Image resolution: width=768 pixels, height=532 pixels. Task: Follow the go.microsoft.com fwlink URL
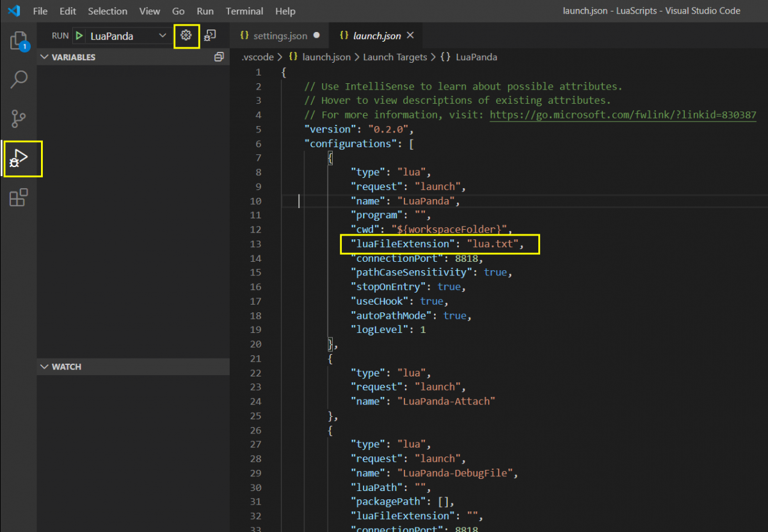623,115
